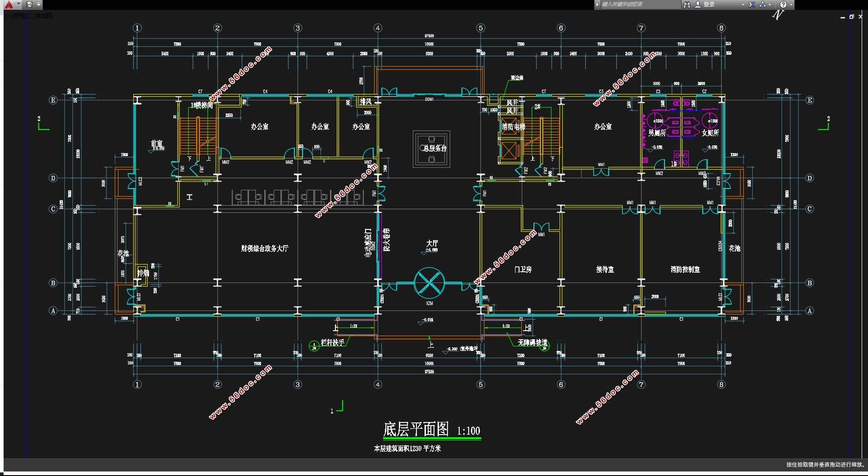Select the 底层平面图 drawing title text
This screenshot has width=868, height=476.
tap(416, 429)
